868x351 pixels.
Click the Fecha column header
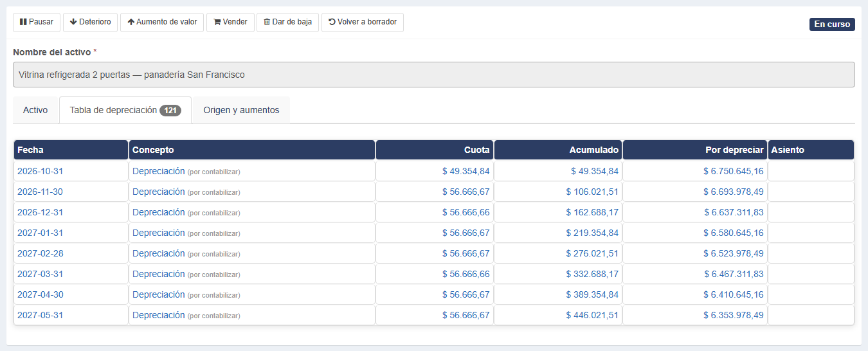71,150
